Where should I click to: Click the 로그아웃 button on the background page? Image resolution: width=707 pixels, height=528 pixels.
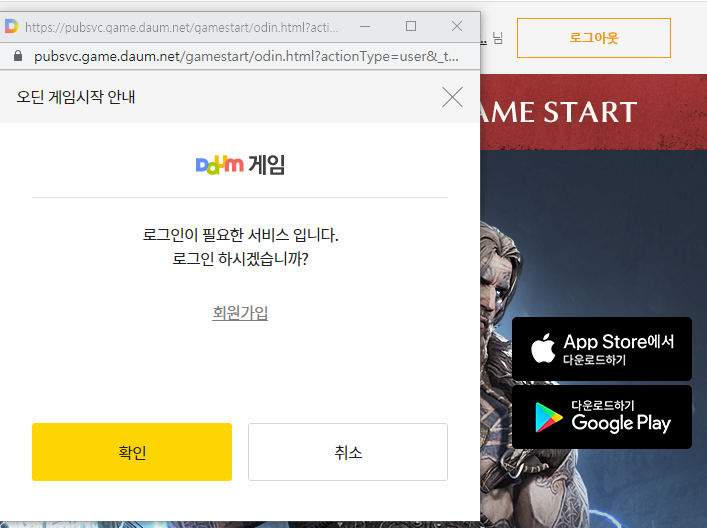(594, 38)
